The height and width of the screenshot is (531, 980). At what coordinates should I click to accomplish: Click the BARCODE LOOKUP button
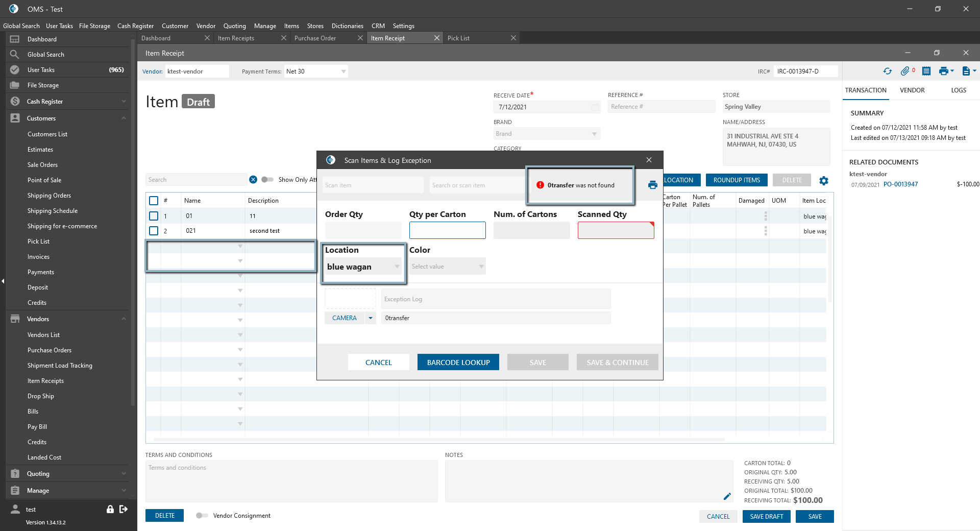458,363
